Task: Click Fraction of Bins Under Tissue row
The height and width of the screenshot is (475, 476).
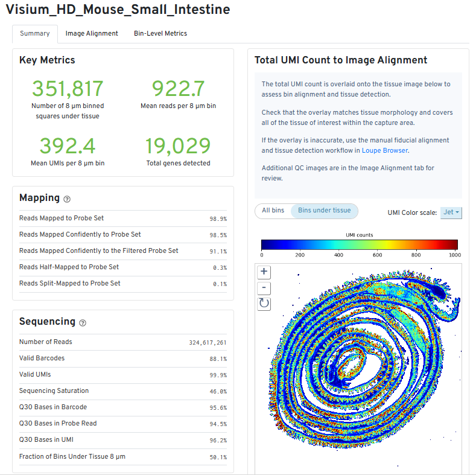Action: (x=123, y=457)
